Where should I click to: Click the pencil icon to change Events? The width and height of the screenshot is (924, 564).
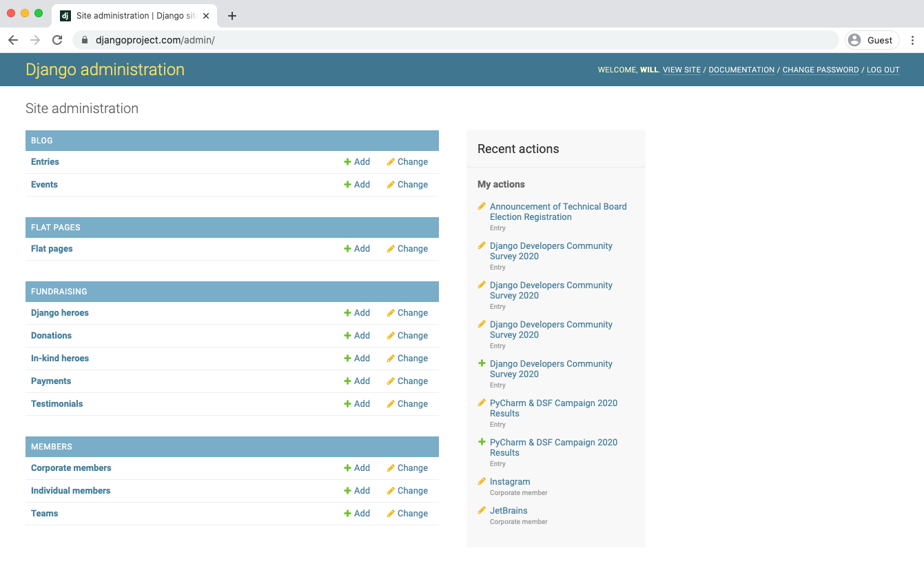click(391, 185)
